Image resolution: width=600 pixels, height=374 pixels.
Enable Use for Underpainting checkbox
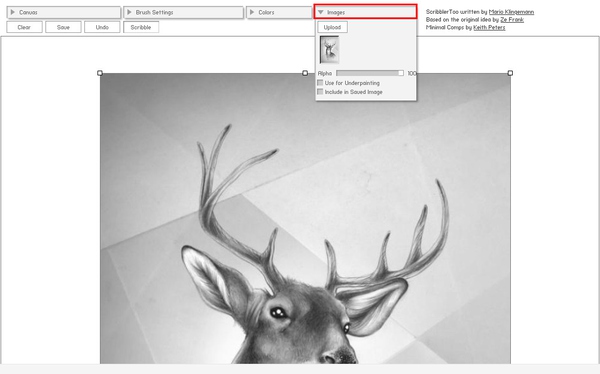tap(320, 83)
